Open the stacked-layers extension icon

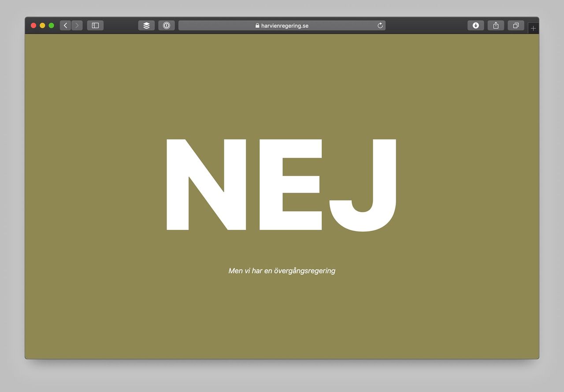click(x=146, y=26)
